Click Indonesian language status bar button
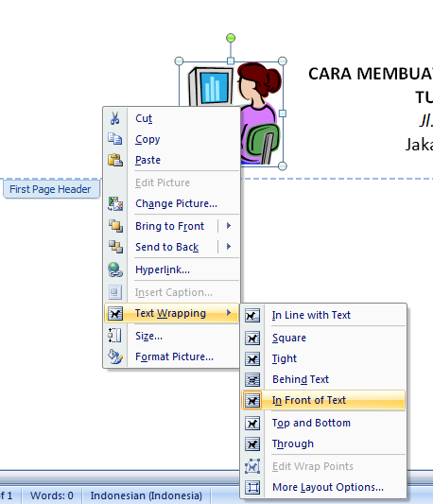433x504 pixels. coord(147,495)
